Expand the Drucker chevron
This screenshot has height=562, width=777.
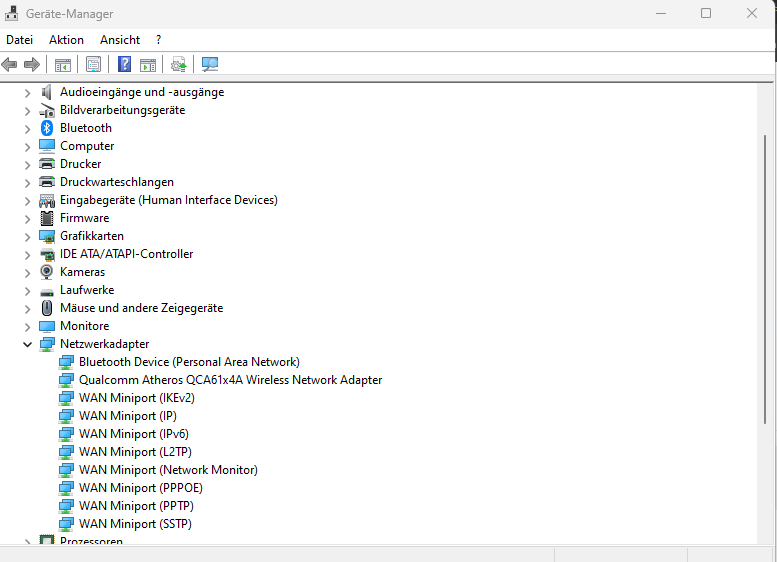pos(27,165)
